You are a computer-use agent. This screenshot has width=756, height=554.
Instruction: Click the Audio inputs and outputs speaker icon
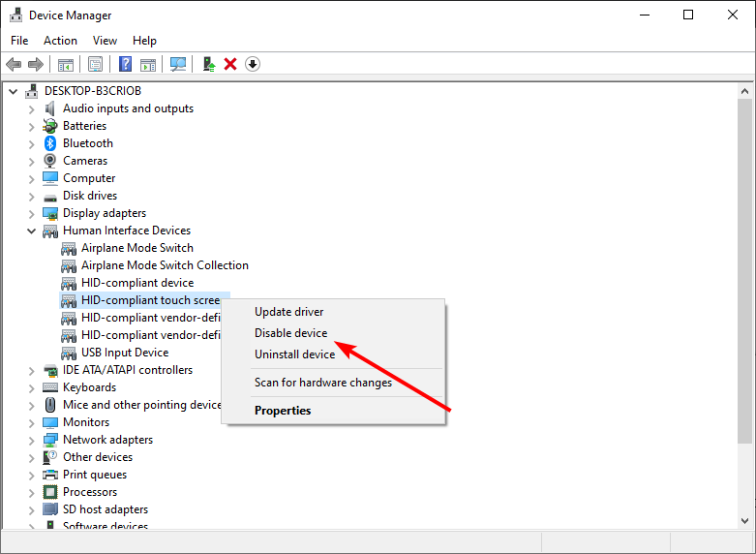50,108
